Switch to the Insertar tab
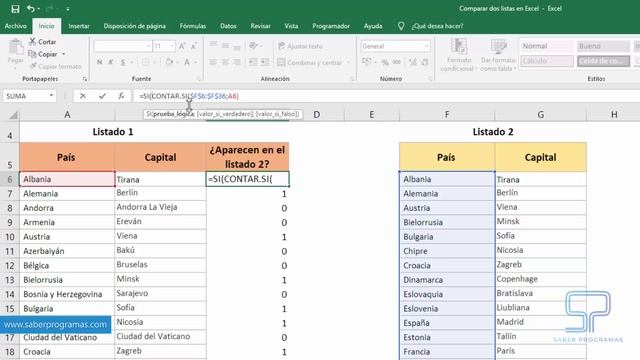640x360 pixels. (79, 26)
